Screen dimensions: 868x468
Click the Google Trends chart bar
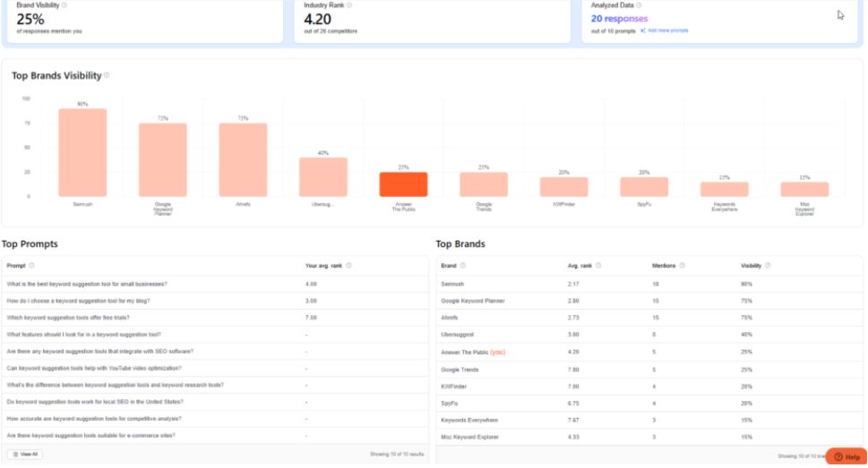click(x=484, y=184)
